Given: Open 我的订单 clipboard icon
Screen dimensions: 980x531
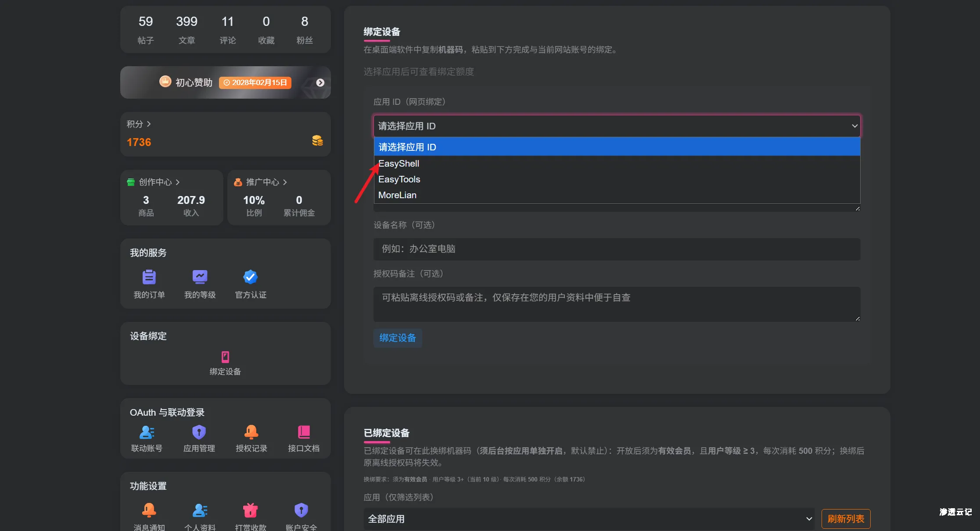Looking at the screenshot, I should coord(149,277).
